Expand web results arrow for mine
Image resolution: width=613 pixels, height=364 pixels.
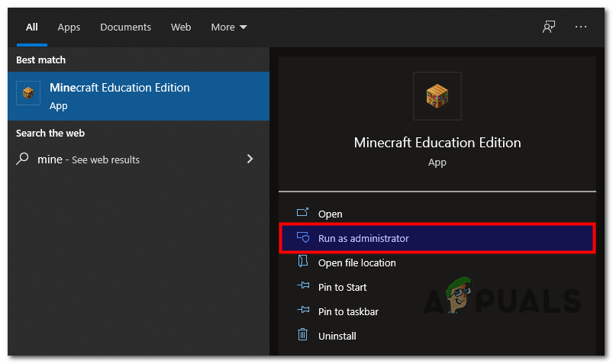pyautogui.click(x=250, y=159)
